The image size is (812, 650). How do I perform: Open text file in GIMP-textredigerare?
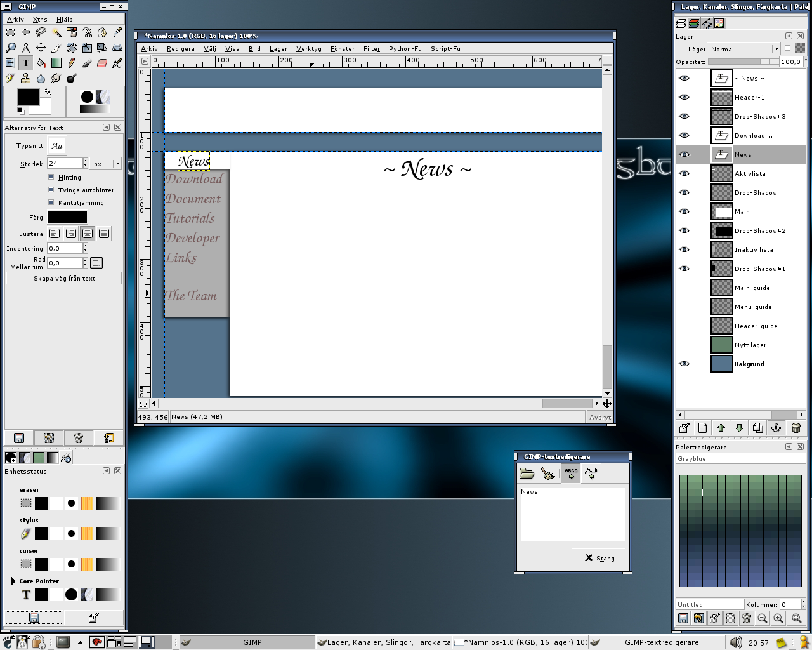[527, 474]
